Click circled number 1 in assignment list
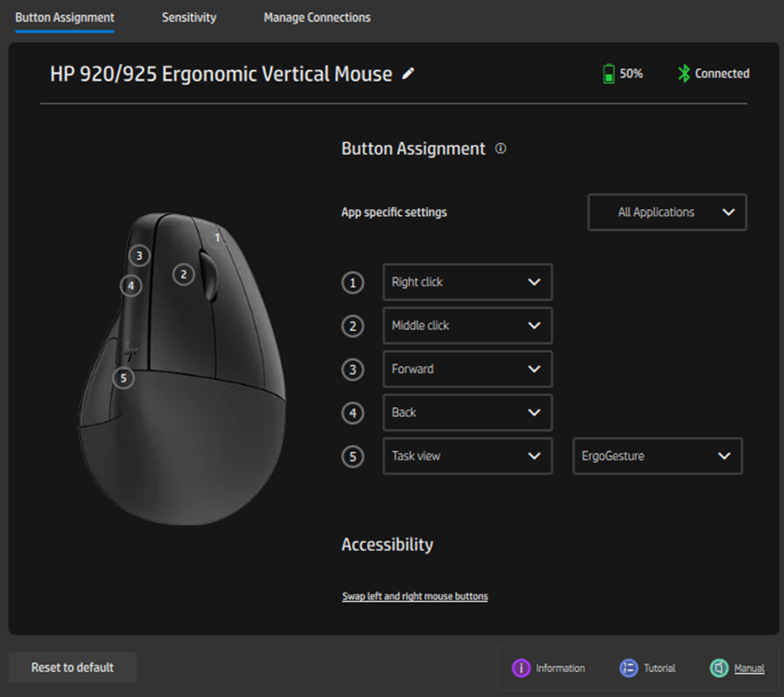 point(353,283)
